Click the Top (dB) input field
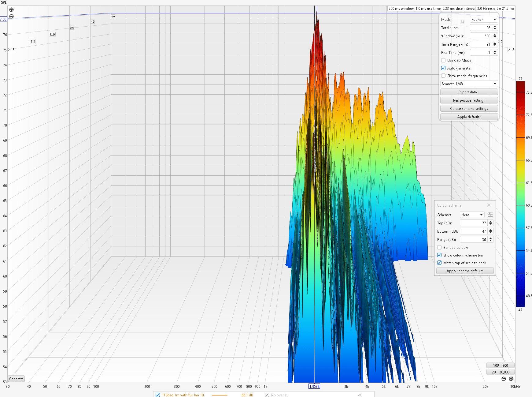This screenshot has width=532, height=397. [x=474, y=223]
